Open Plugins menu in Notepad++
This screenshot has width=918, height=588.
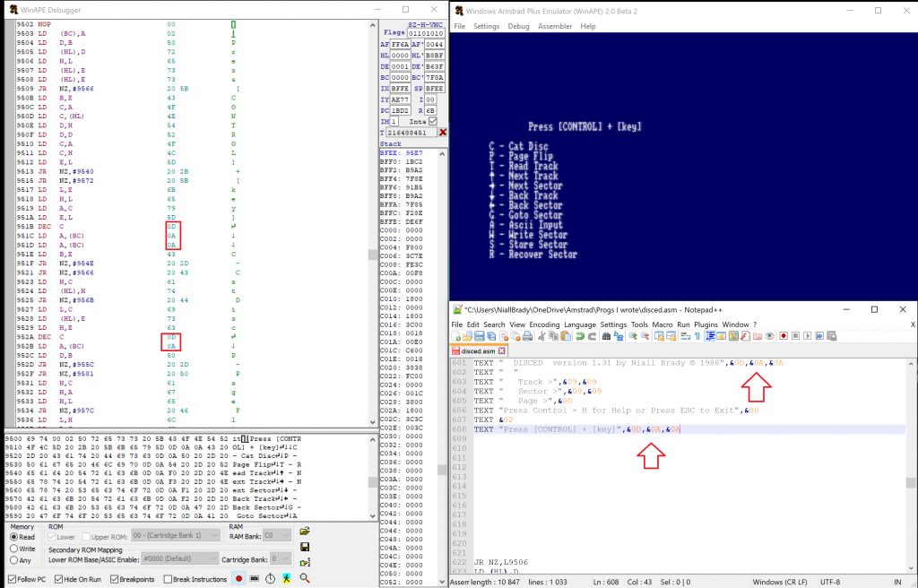pyautogui.click(x=706, y=324)
